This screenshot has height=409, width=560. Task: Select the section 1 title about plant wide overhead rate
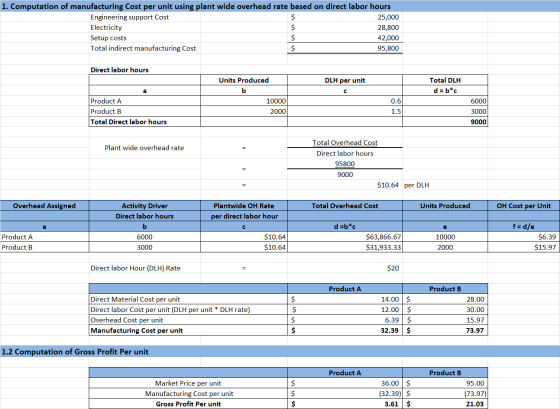coord(196,6)
